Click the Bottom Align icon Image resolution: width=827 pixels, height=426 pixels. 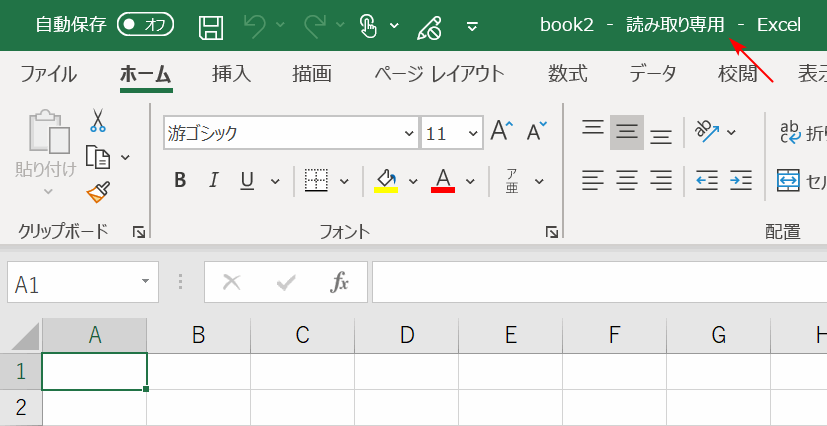[x=661, y=135]
